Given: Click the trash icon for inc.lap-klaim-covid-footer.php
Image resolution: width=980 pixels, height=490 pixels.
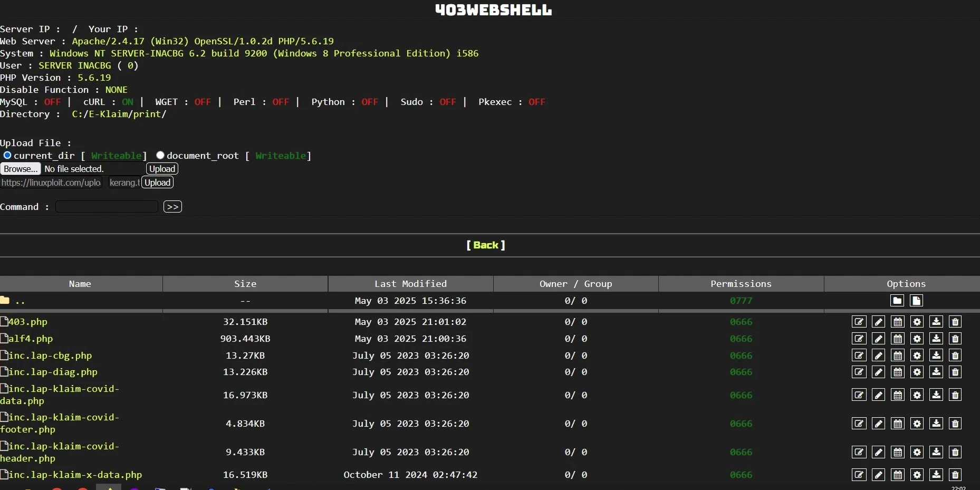Looking at the screenshot, I should pos(956,424).
